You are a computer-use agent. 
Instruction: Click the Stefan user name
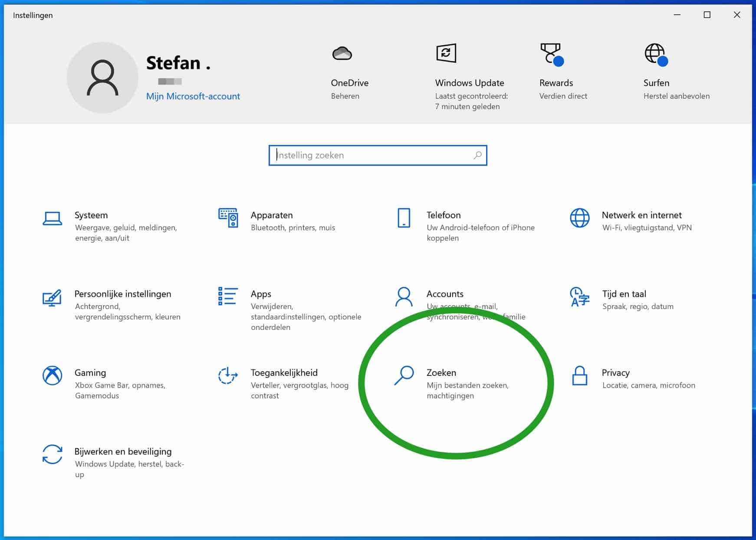pos(178,63)
